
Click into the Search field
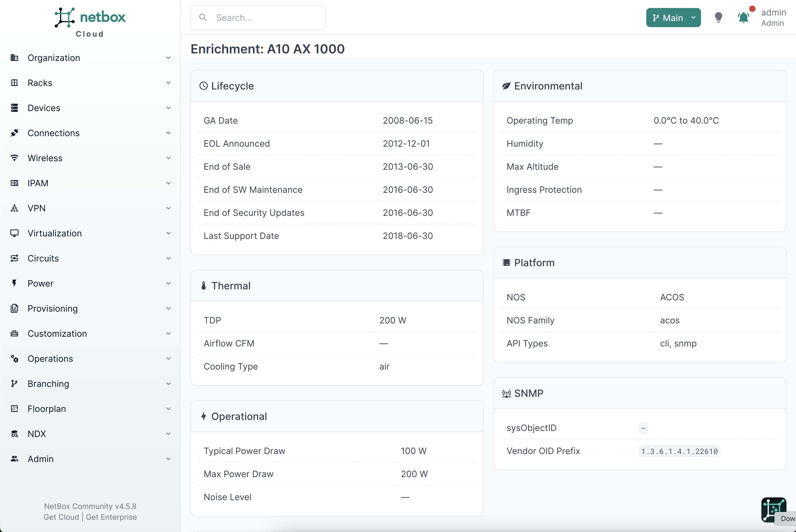pyautogui.click(x=258, y=18)
